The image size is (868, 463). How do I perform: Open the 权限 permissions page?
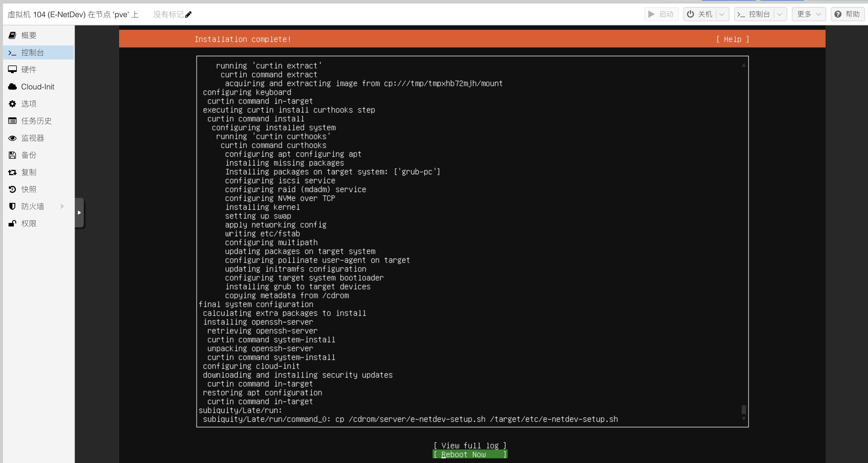click(x=38, y=224)
